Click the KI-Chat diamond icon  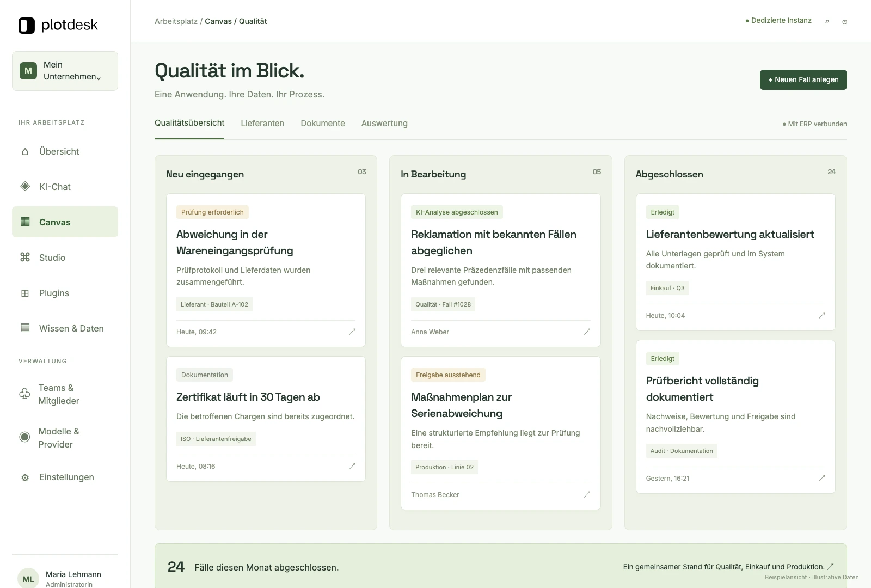pyautogui.click(x=25, y=186)
